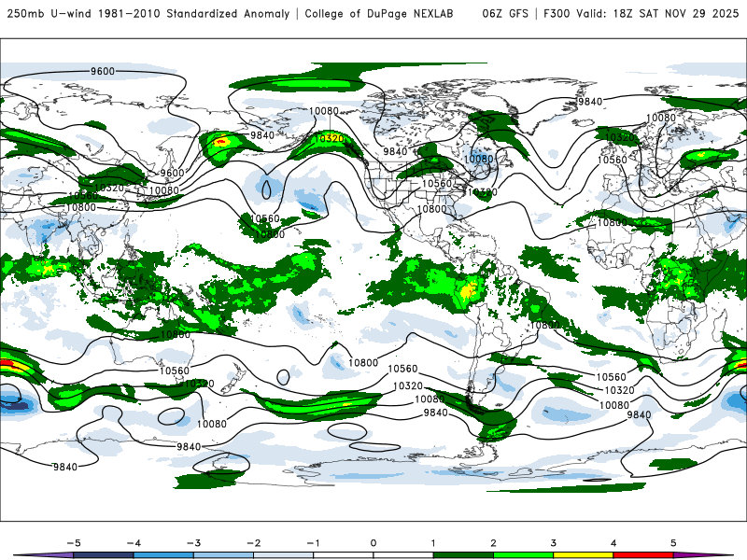Click the '10800' contour label over Australia
747x560 pixels.
pyautogui.click(x=175, y=335)
